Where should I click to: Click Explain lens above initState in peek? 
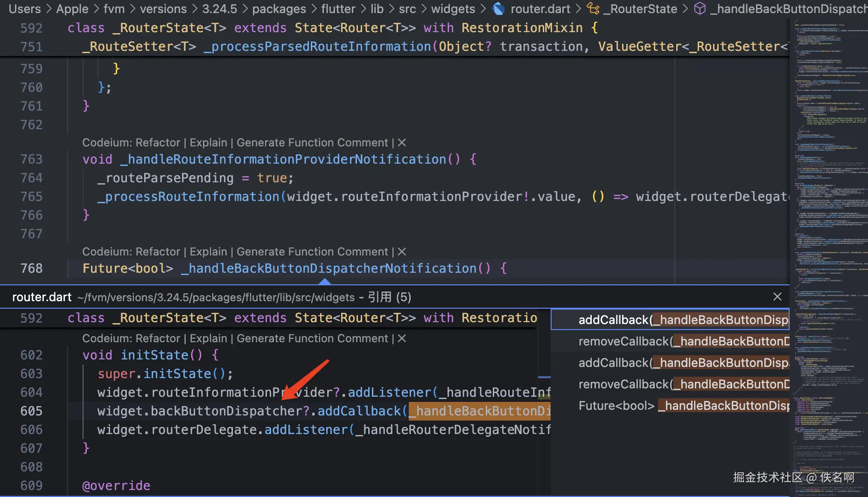point(208,338)
